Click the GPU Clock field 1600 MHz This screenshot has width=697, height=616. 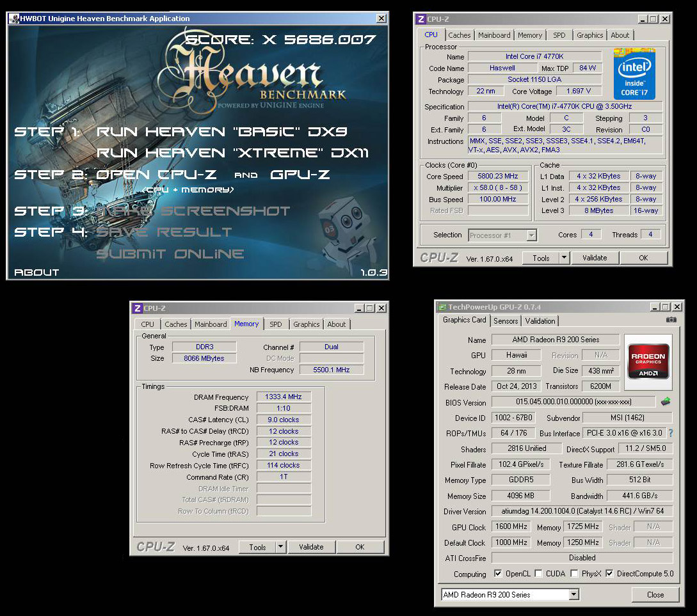coord(511,526)
